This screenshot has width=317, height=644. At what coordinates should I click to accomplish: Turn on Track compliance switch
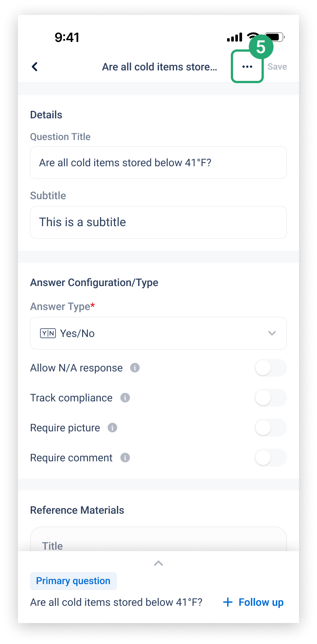coord(271,398)
